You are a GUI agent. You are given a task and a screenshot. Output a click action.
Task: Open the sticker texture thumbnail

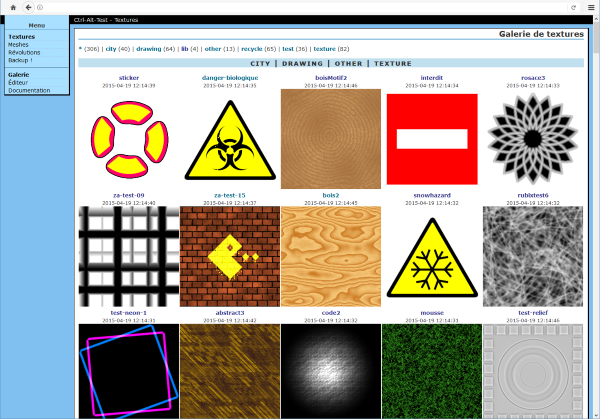pyautogui.click(x=129, y=139)
